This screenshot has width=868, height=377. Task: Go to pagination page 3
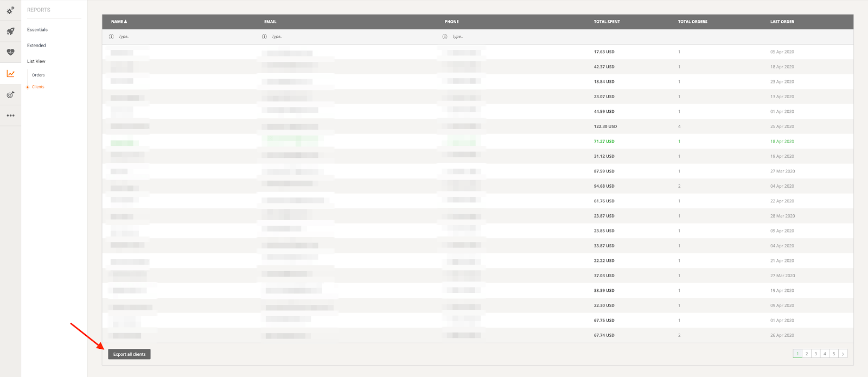coord(816,354)
